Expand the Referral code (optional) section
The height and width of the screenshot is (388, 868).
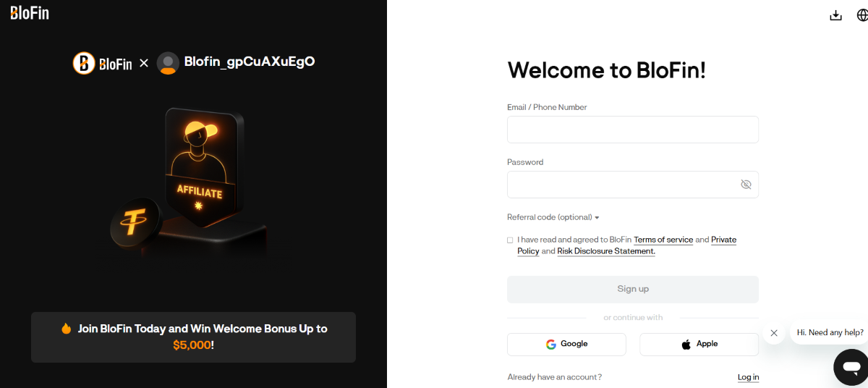click(553, 217)
